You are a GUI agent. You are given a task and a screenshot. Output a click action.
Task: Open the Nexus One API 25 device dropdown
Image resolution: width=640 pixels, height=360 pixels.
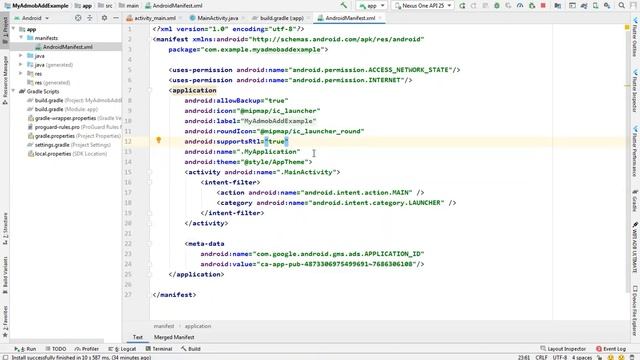pos(423,6)
